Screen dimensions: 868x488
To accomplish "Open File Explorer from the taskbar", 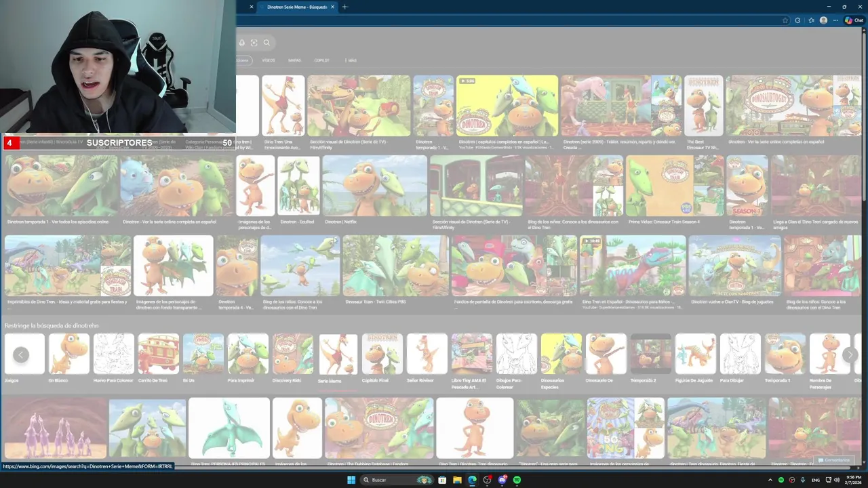I will pos(457,480).
